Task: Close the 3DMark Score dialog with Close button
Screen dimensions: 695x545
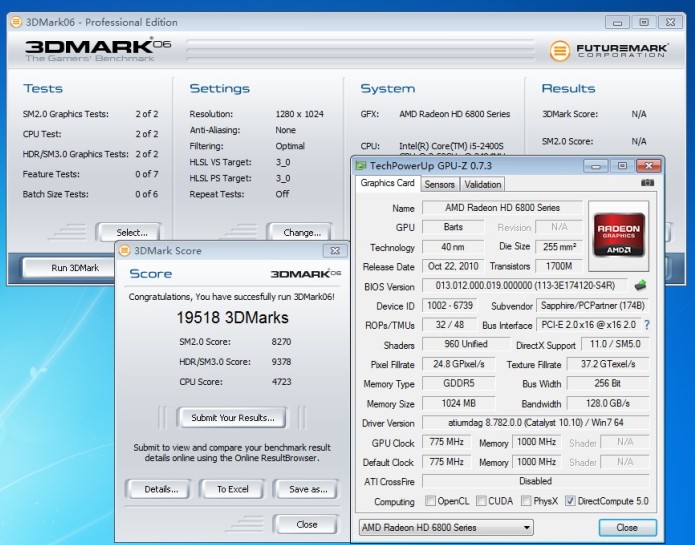Action: 307,524
